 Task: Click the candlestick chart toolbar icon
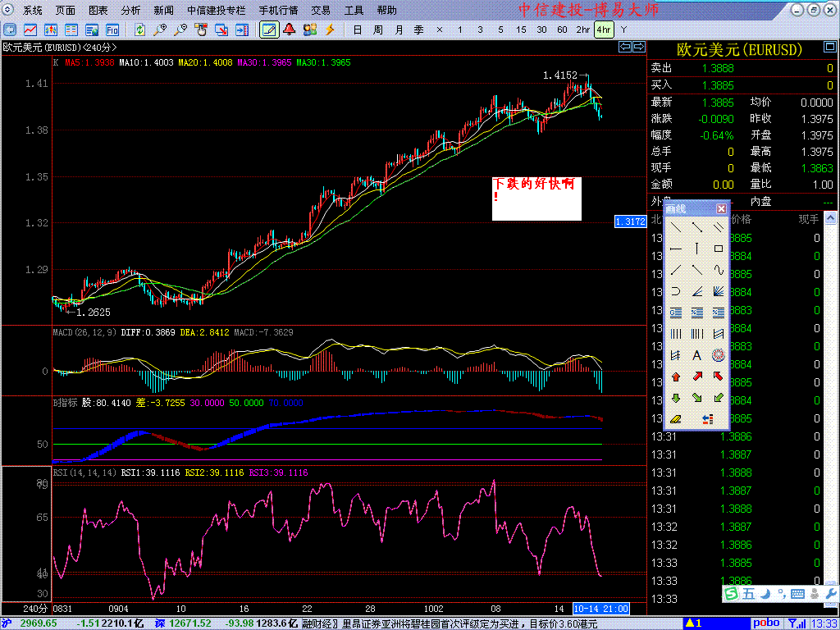pyautogui.click(x=51, y=30)
